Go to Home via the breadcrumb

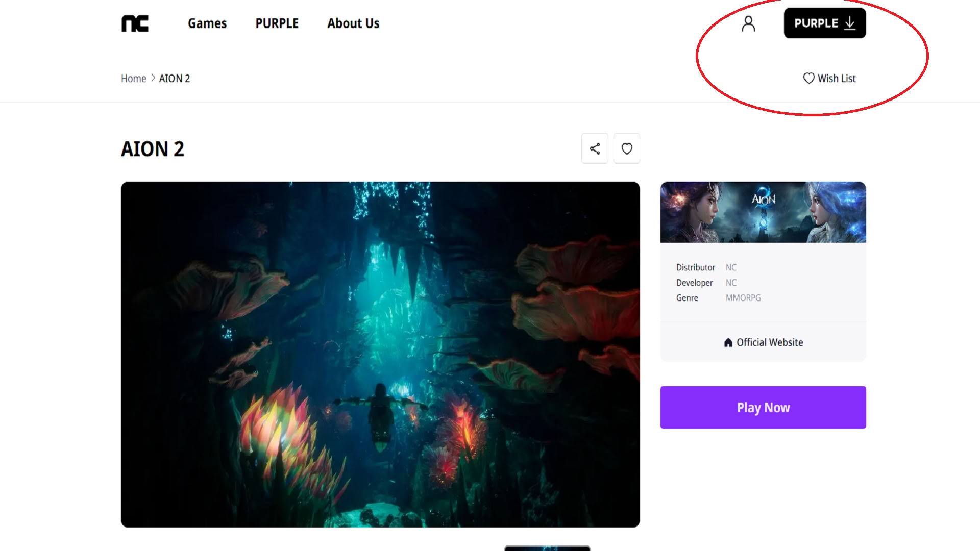(134, 78)
